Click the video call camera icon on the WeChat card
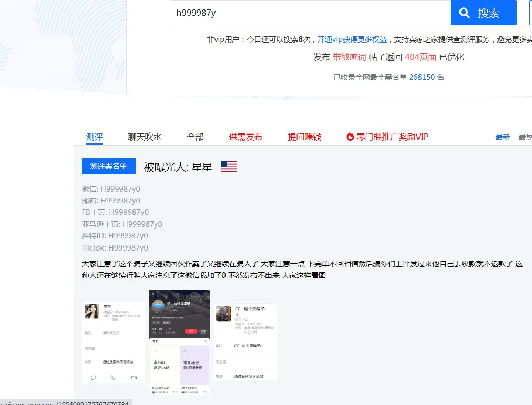532x405 pixels. tap(134, 378)
